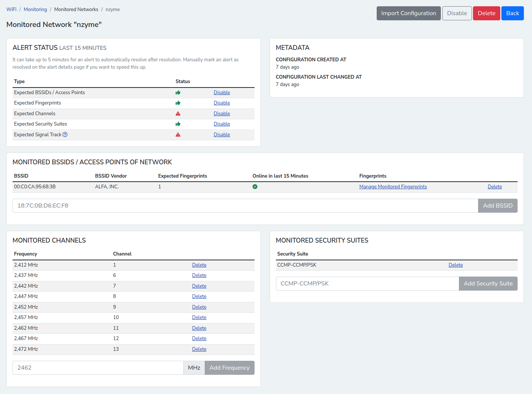Go to Monitoring breadcrumb link
Image resolution: width=532 pixels, height=394 pixels.
[35, 10]
